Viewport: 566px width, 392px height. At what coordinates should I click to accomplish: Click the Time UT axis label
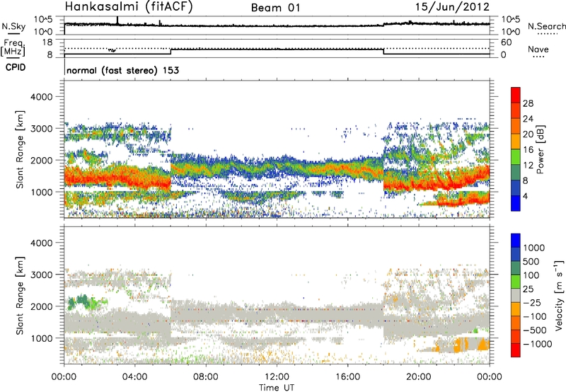click(277, 388)
